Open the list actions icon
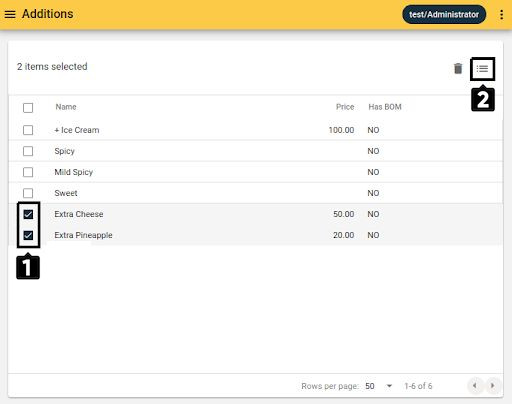The height and width of the screenshot is (404, 512). (x=482, y=69)
